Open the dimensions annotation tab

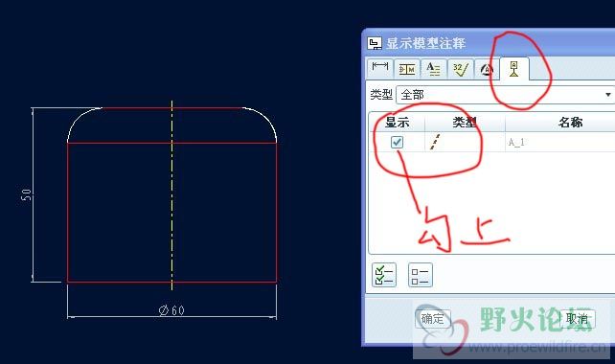click(x=380, y=69)
